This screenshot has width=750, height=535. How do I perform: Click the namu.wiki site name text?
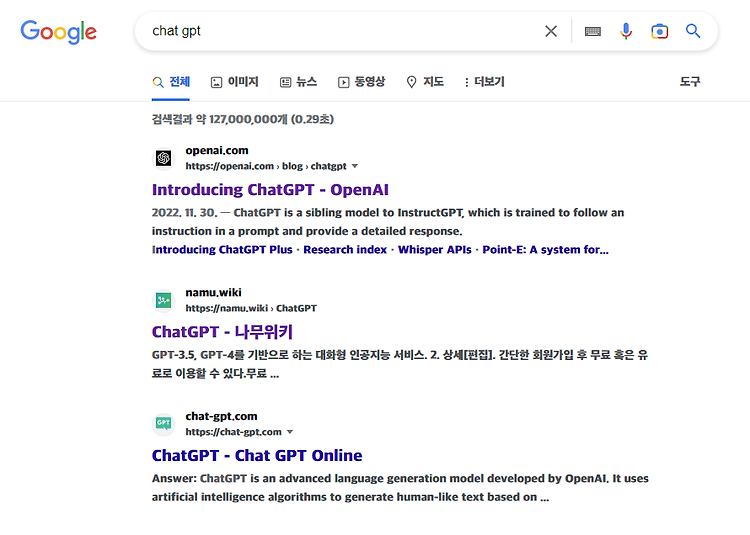[213, 293]
